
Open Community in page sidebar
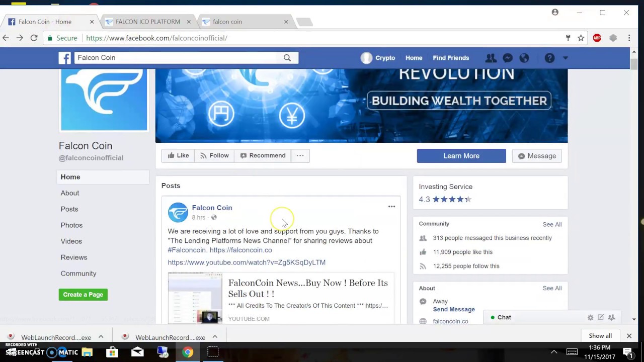pos(78,274)
